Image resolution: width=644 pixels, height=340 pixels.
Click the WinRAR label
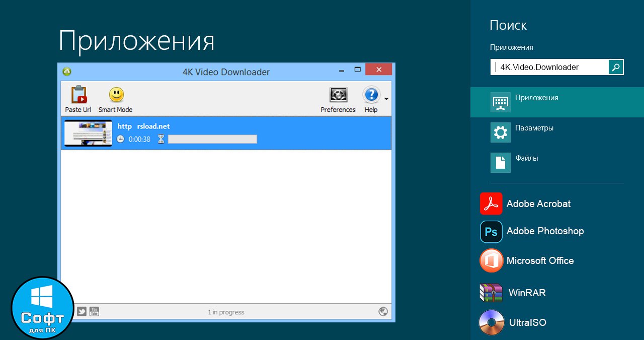click(x=527, y=293)
